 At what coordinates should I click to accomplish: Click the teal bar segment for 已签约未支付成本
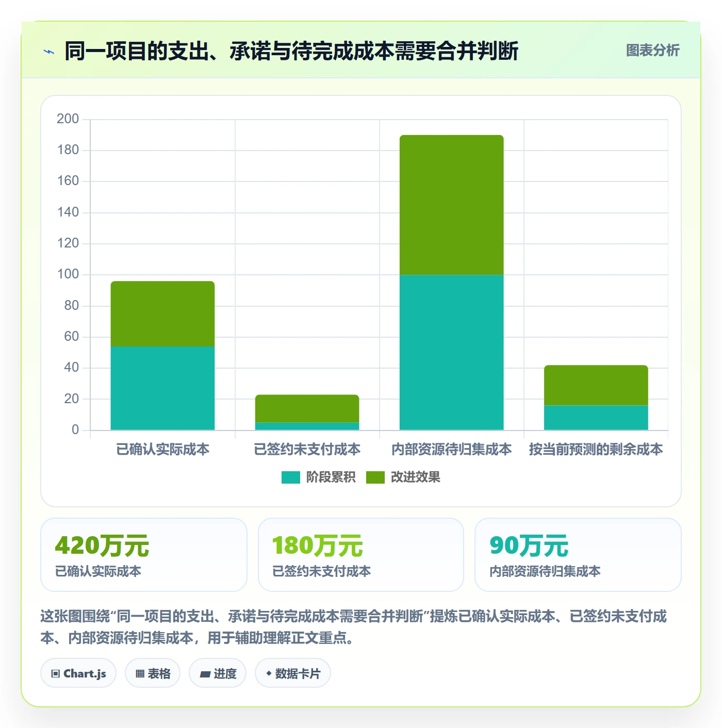307,426
